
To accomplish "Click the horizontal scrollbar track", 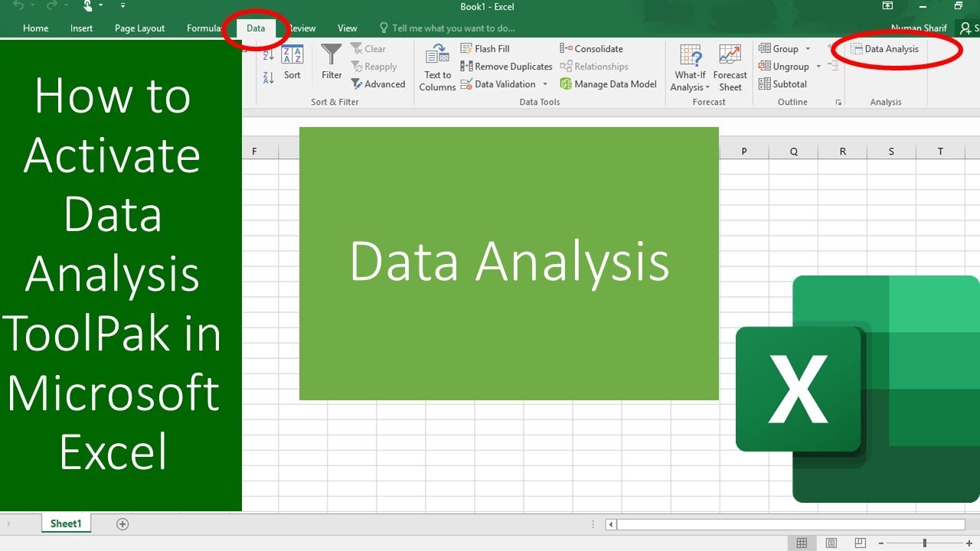I will tap(791, 524).
